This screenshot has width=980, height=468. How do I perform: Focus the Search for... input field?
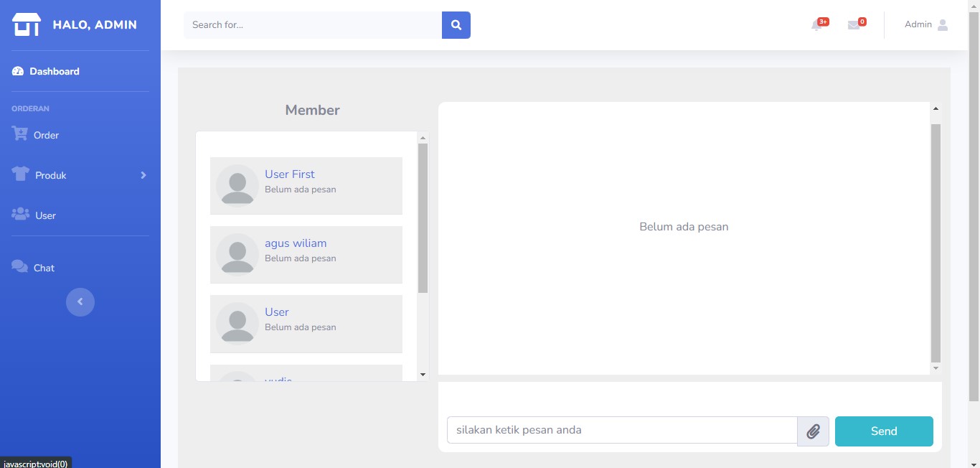[x=313, y=25]
